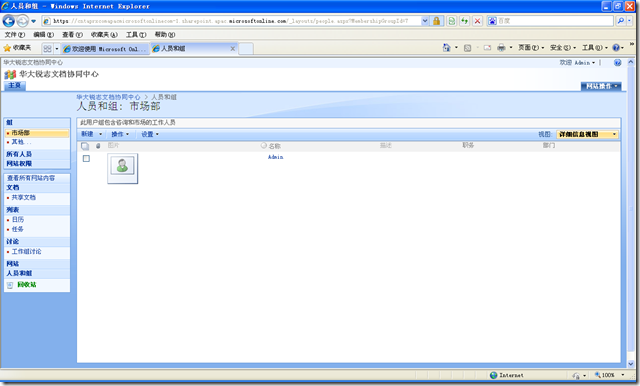640x386 pixels.
Task: Check the Admin user row checkbox
Action: (86, 158)
